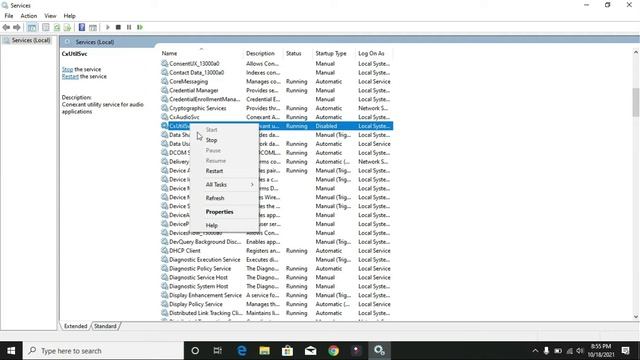Click the speaker volume tray icon
The height and width of the screenshot is (360, 640).
point(580,351)
